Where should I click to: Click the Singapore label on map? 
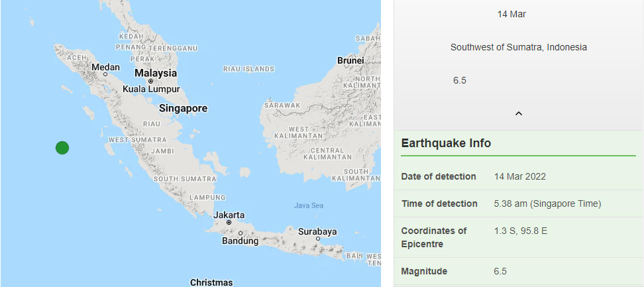tap(183, 109)
